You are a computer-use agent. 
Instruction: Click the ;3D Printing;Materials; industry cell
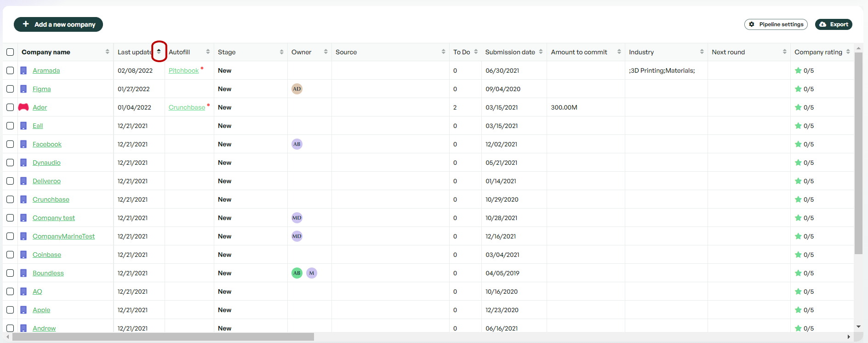[666, 70]
